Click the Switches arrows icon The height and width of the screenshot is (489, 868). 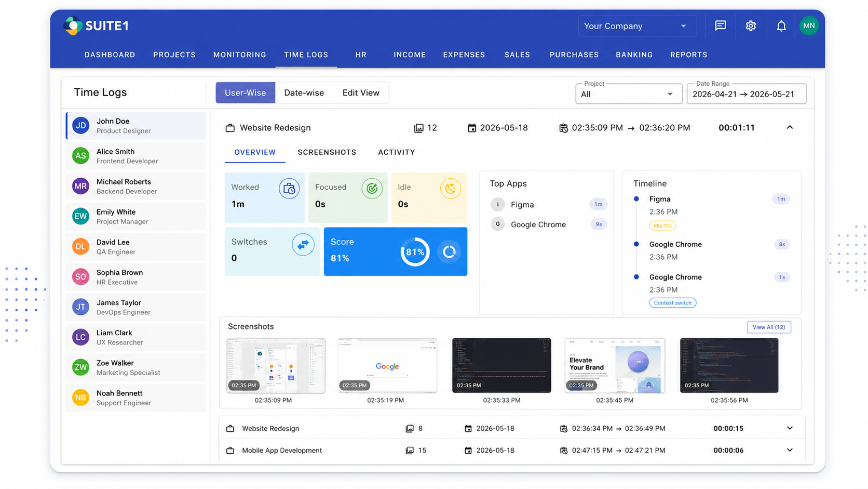click(x=303, y=244)
